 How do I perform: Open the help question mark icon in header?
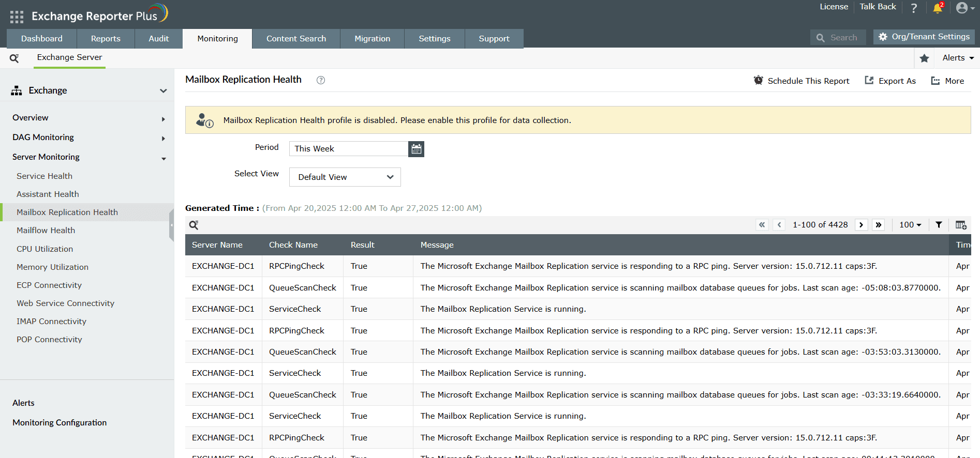pyautogui.click(x=914, y=8)
